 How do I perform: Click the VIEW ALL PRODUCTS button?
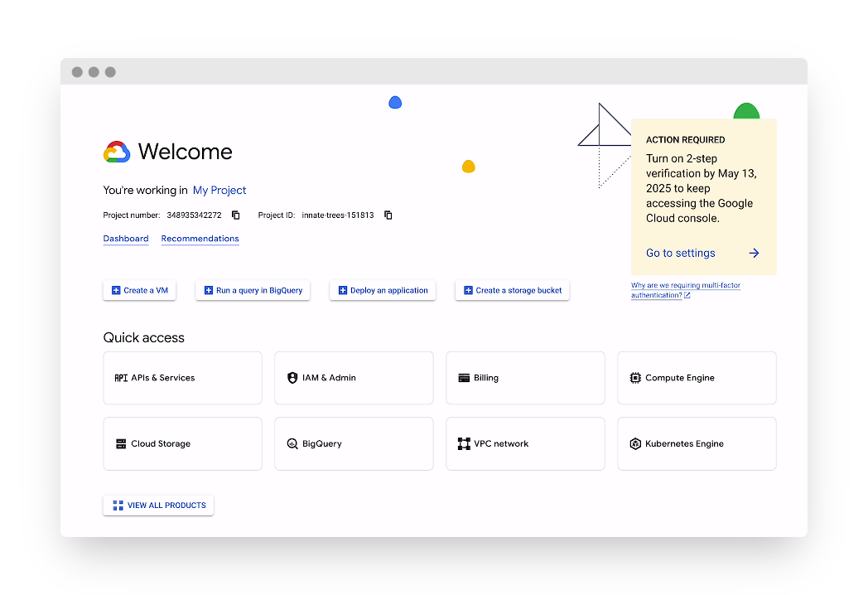click(158, 506)
